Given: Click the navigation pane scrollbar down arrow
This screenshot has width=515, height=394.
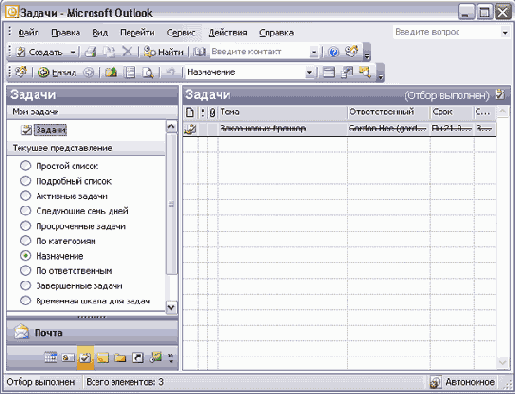Looking at the screenshot, I should pos(171,307).
